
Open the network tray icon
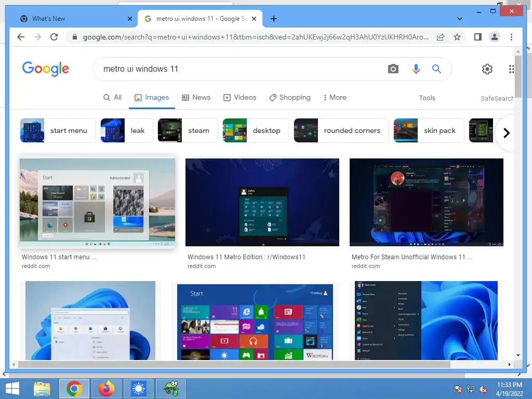(x=471, y=389)
